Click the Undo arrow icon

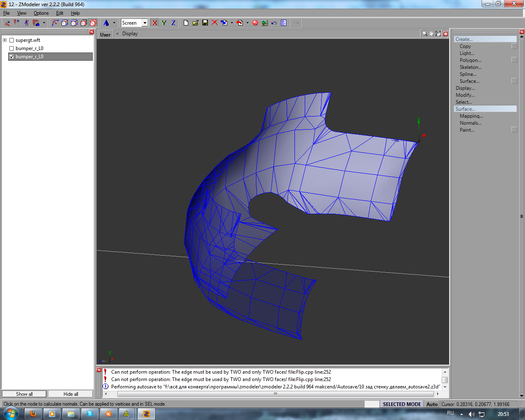274,23
